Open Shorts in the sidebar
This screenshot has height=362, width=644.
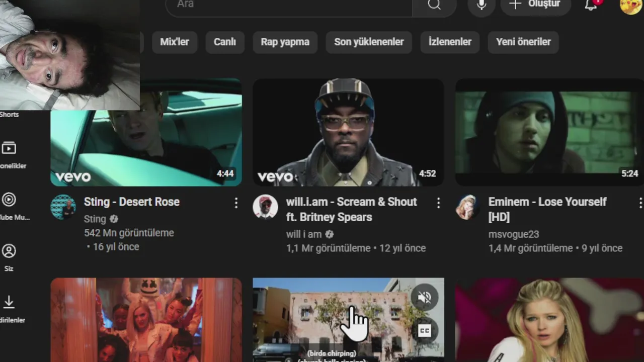click(x=9, y=115)
